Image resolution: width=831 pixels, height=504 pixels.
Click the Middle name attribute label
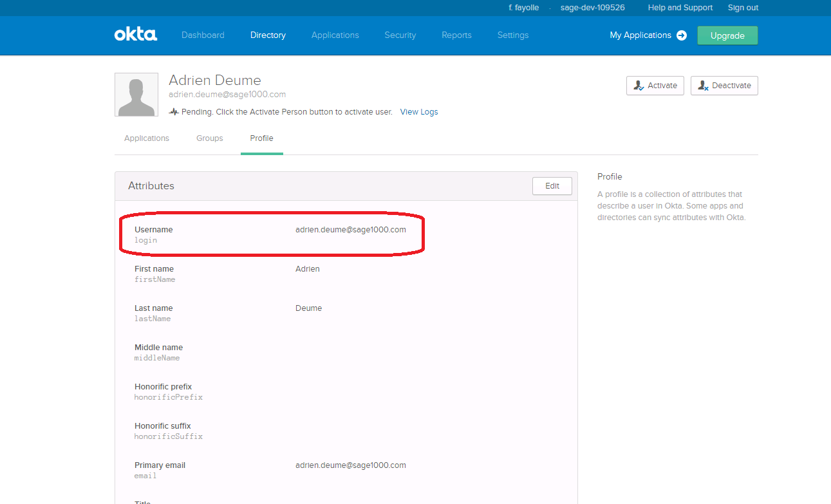(158, 348)
